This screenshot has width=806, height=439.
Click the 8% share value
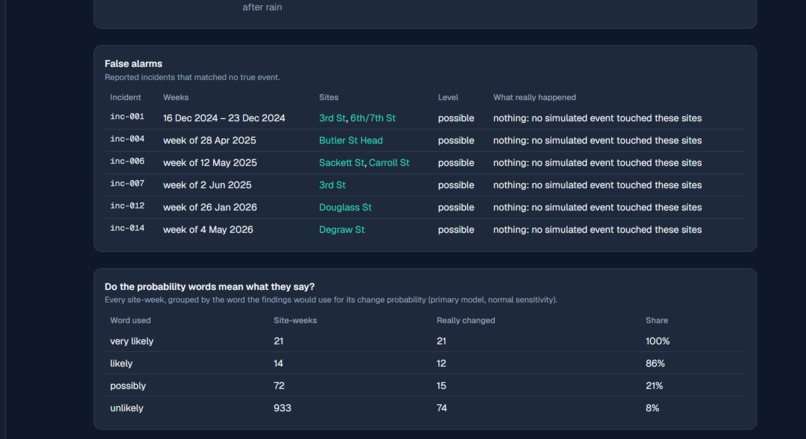click(652, 408)
